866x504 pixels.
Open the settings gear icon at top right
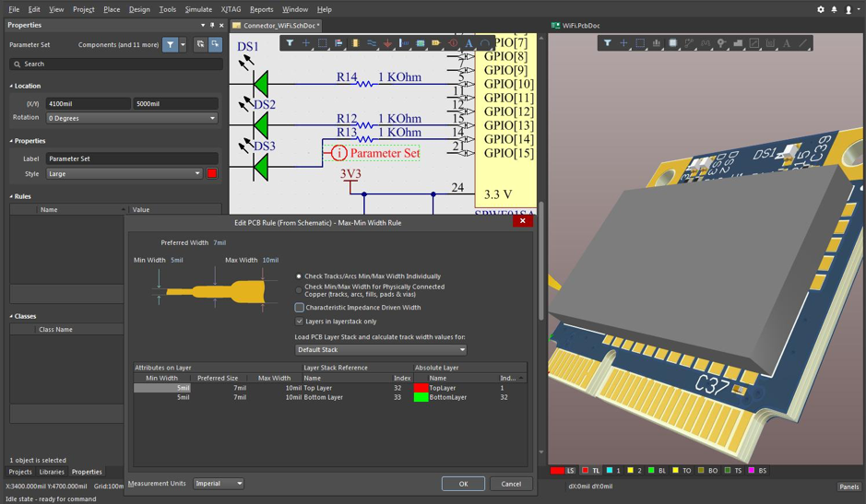(x=821, y=9)
